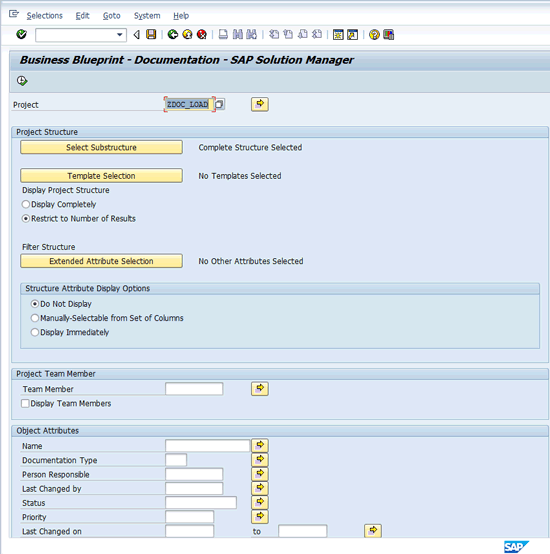Open the System menu
Viewport: 550px width, 554px height.
click(147, 16)
